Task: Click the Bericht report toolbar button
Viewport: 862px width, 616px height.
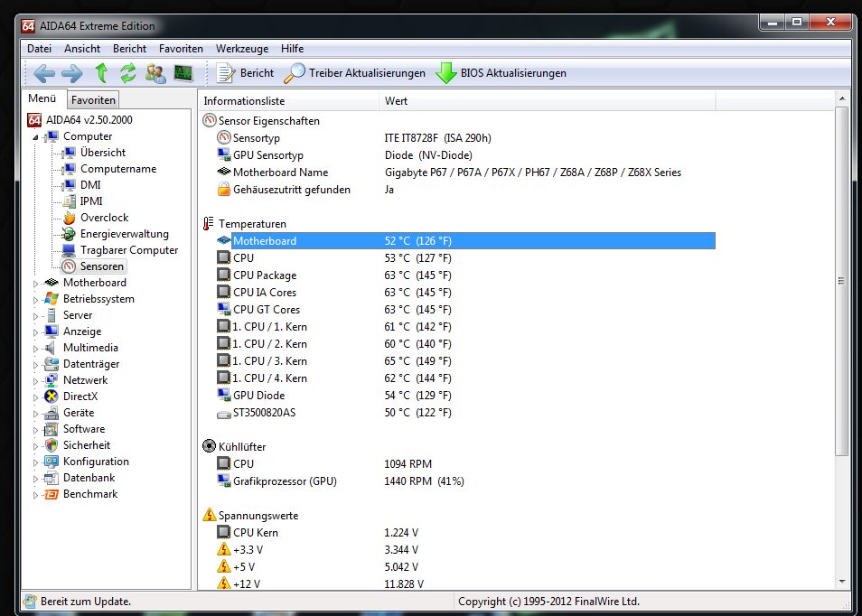Action: [x=245, y=73]
